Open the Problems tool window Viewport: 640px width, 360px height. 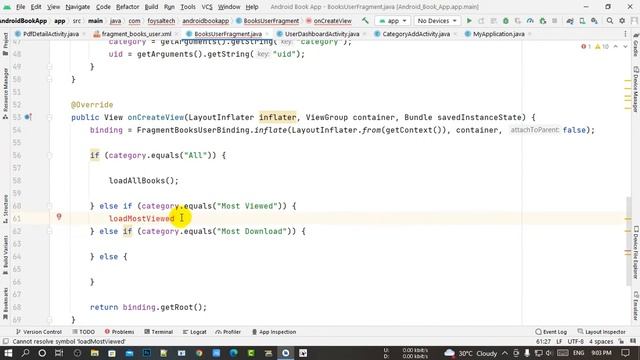tap(119, 332)
